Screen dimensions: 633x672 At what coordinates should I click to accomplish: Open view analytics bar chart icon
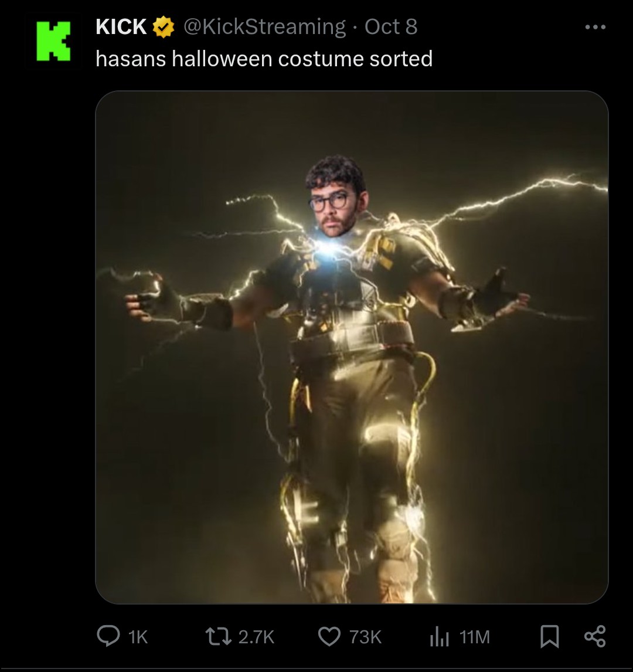click(x=439, y=637)
